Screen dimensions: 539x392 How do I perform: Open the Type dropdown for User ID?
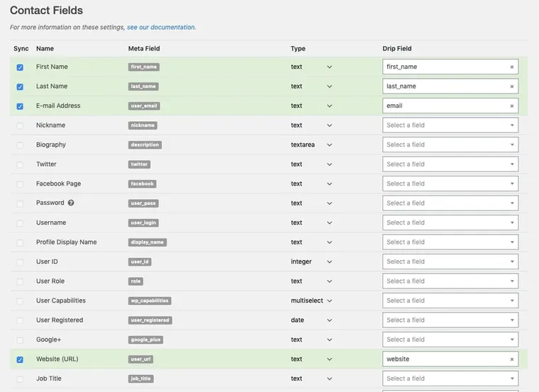[x=311, y=262]
